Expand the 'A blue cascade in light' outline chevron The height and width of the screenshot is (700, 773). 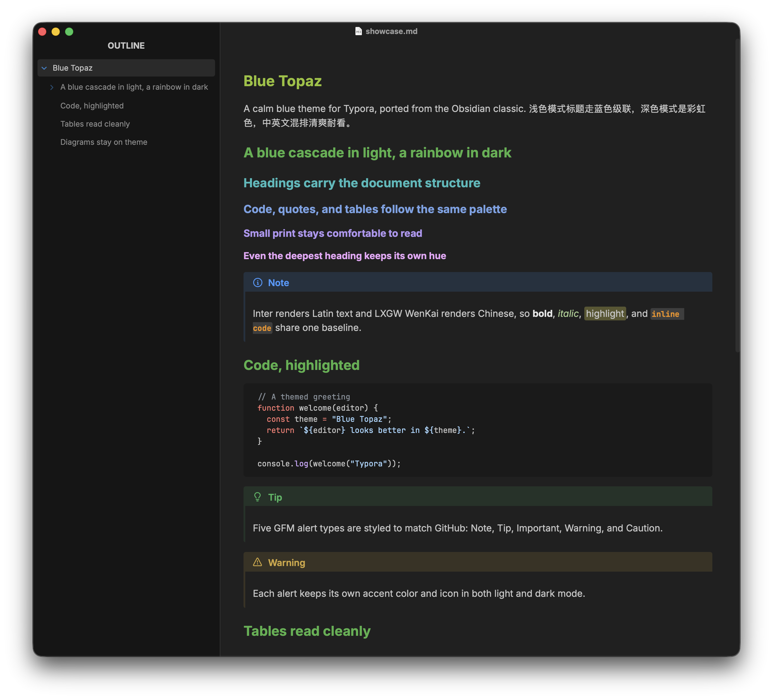click(52, 87)
